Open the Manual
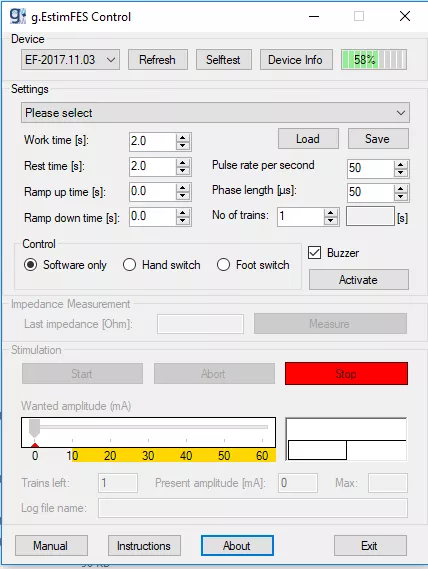428x569 pixels. 51,545
